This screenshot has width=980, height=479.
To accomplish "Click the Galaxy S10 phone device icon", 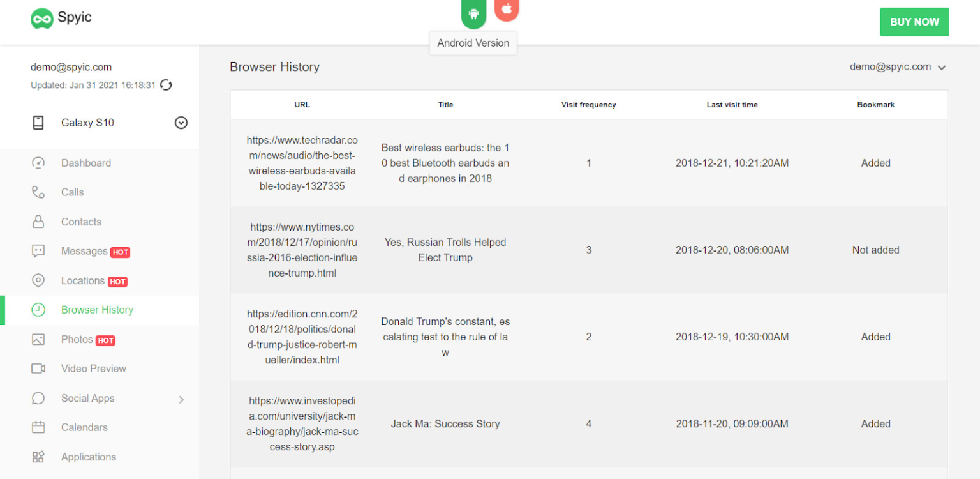I will point(38,123).
